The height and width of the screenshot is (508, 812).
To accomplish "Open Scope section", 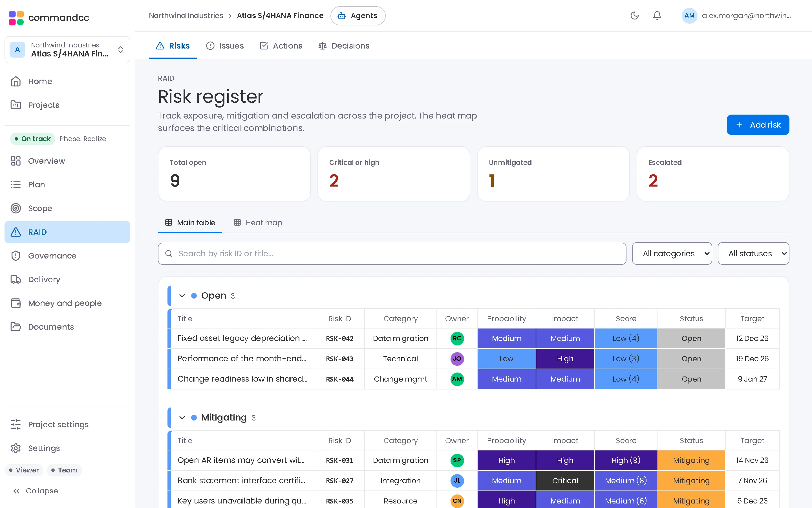I will pyautogui.click(x=67, y=208).
